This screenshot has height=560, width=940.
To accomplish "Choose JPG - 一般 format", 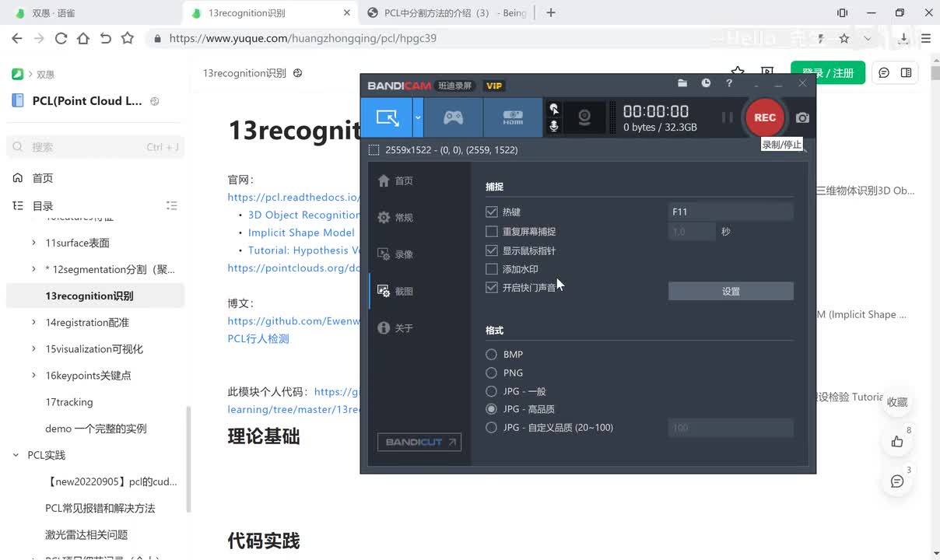I will click(491, 391).
